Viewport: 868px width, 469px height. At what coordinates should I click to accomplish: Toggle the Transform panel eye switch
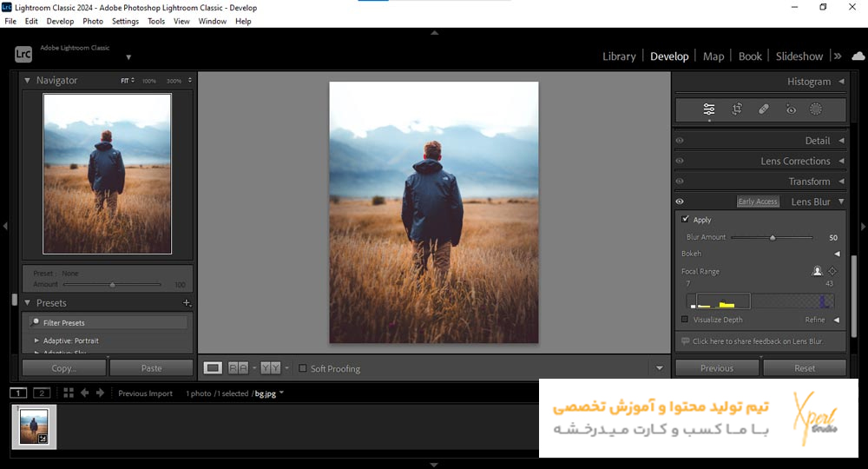click(680, 181)
